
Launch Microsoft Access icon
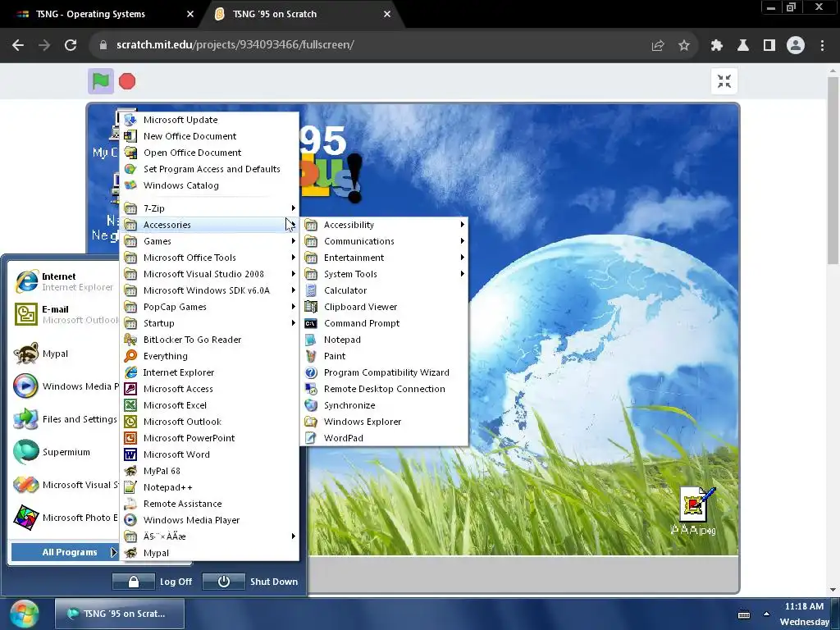pyautogui.click(x=130, y=388)
